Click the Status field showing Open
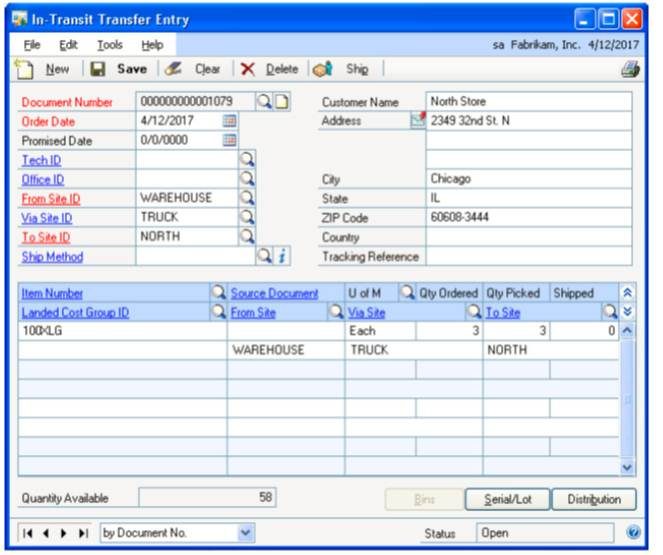The image size is (663, 555). (x=545, y=533)
